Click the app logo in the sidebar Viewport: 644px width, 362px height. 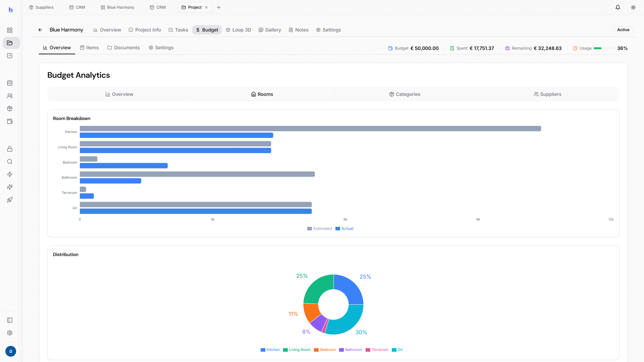pyautogui.click(x=11, y=10)
